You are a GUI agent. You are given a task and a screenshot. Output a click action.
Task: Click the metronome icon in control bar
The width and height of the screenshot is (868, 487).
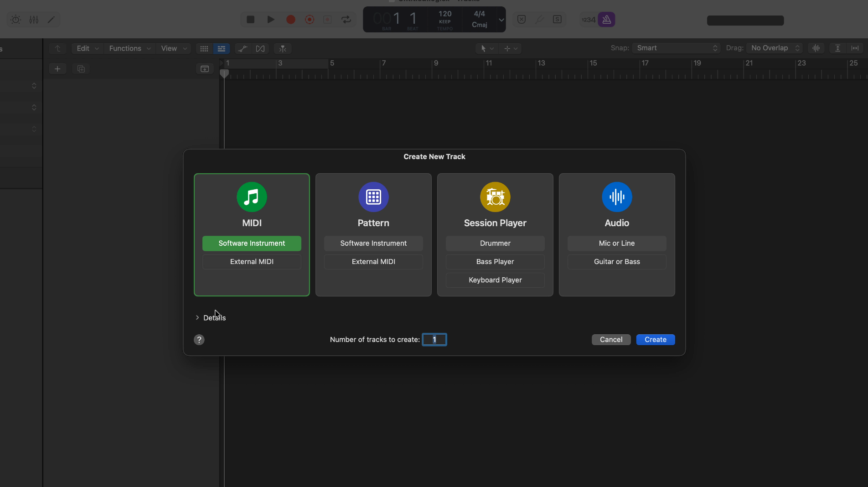click(x=606, y=20)
